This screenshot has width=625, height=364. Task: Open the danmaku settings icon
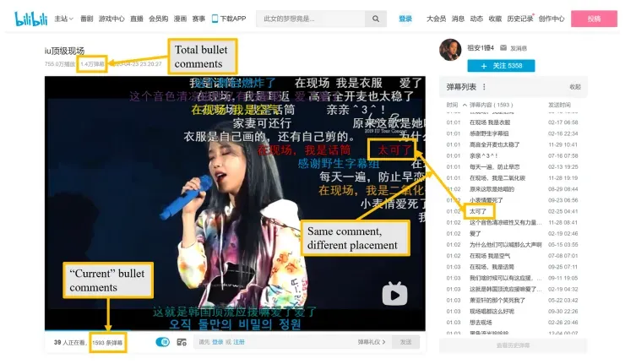pos(182,342)
